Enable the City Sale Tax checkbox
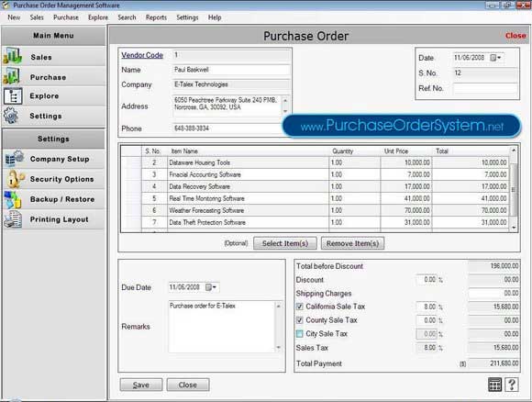Screen dimensions: 532x402 coord(300,334)
